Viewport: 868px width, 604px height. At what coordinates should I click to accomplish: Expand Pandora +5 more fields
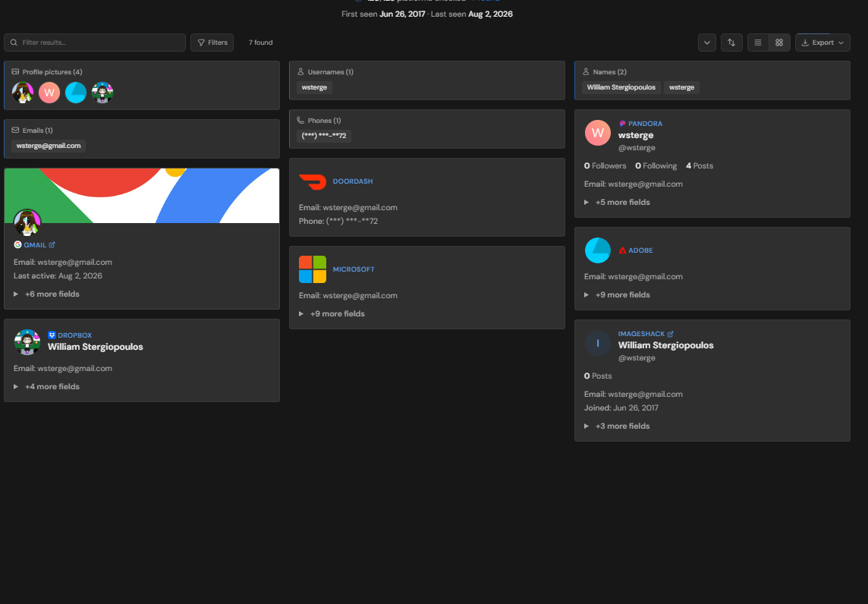click(617, 202)
